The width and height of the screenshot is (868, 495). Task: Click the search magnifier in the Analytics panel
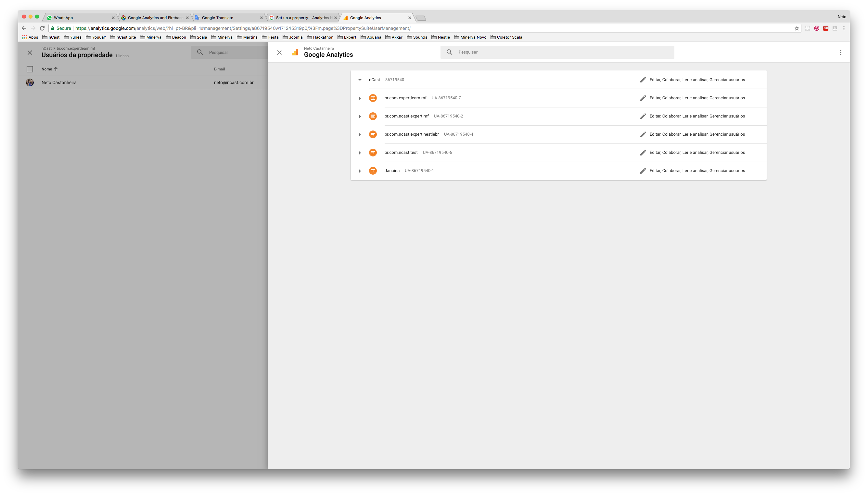449,52
